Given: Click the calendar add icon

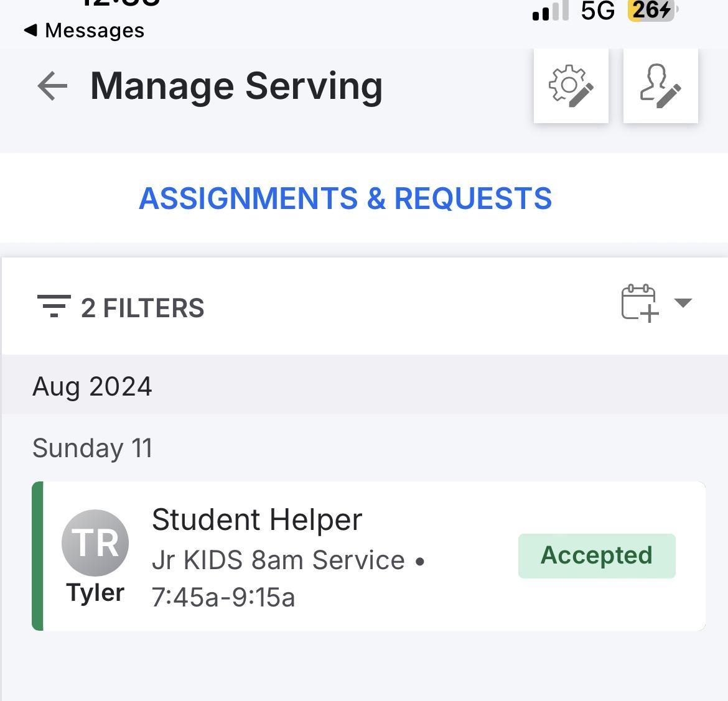Looking at the screenshot, I should [640, 304].
